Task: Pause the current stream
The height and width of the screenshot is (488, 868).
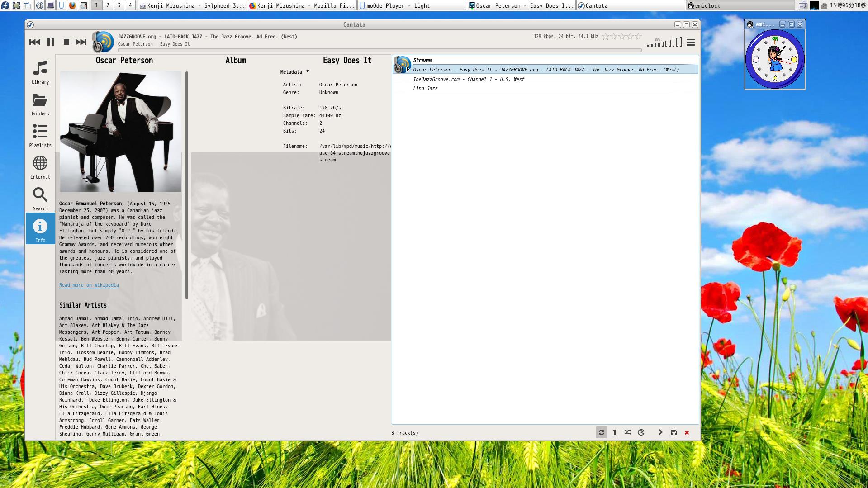Action: 51,42
